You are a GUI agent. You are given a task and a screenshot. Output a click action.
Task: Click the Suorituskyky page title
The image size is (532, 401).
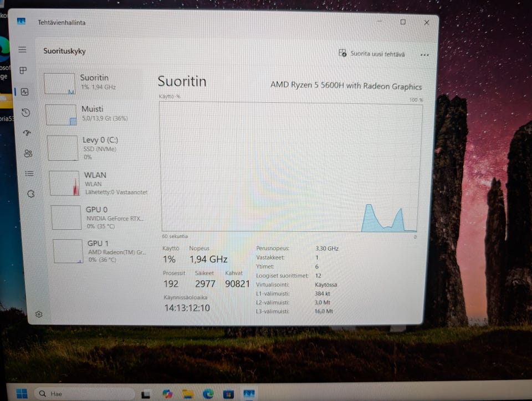coord(64,51)
